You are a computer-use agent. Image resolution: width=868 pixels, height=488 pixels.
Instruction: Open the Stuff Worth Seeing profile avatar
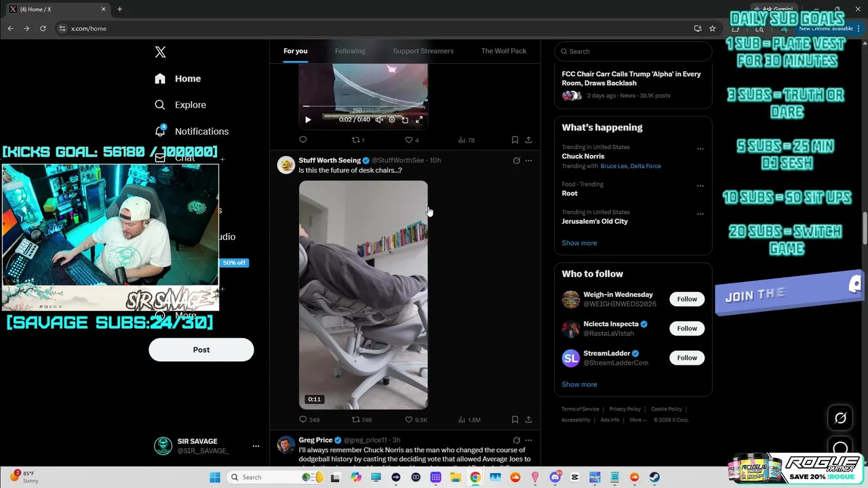click(286, 165)
